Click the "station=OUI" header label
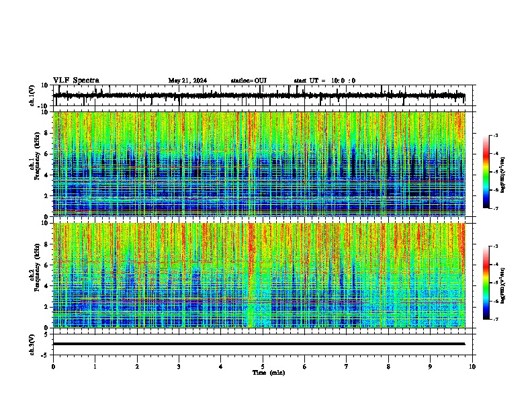This screenshot has height=411, width=532. pos(249,81)
